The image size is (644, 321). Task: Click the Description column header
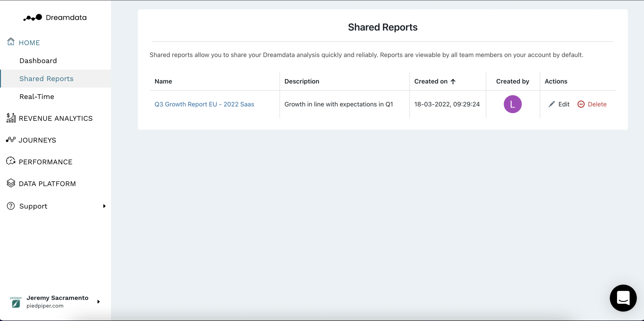(302, 81)
